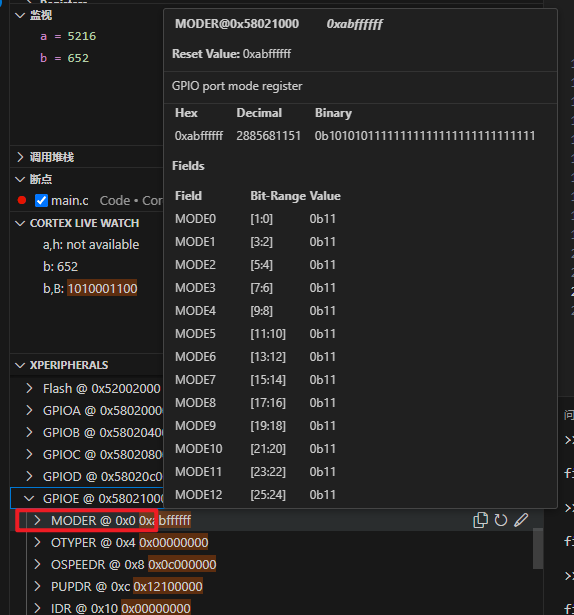Click the MODE0 field row
The width and height of the screenshot is (574, 615).
point(255,218)
